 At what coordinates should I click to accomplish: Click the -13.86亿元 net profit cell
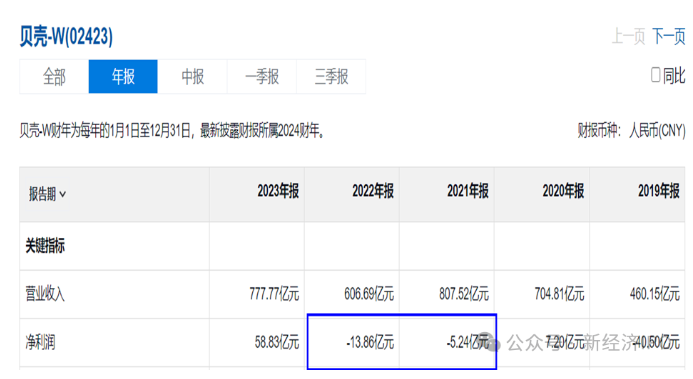(370, 342)
